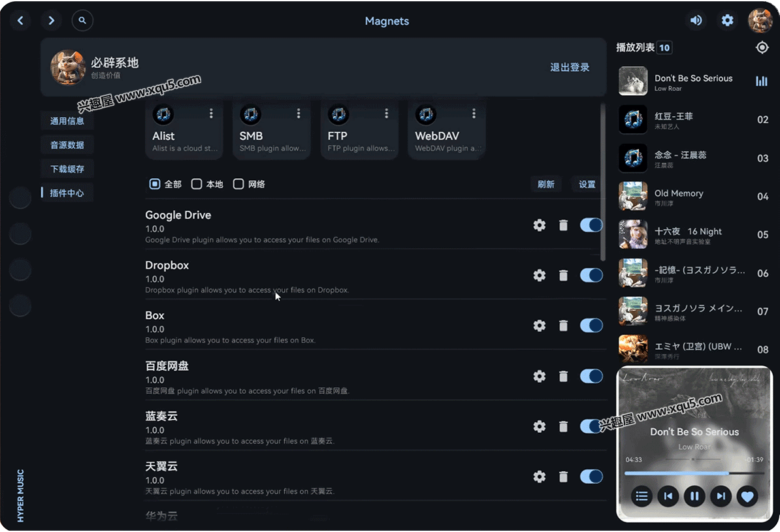This screenshot has width=780, height=532.
Task: Delete the 百度网盘 plugin
Action: point(563,377)
